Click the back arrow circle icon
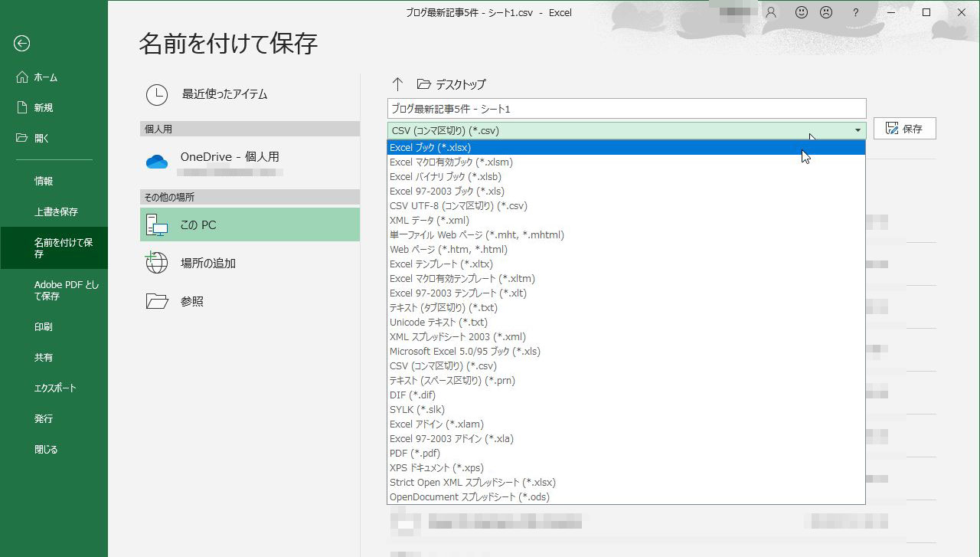Image resolution: width=980 pixels, height=557 pixels. pyautogui.click(x=21, y=44)
